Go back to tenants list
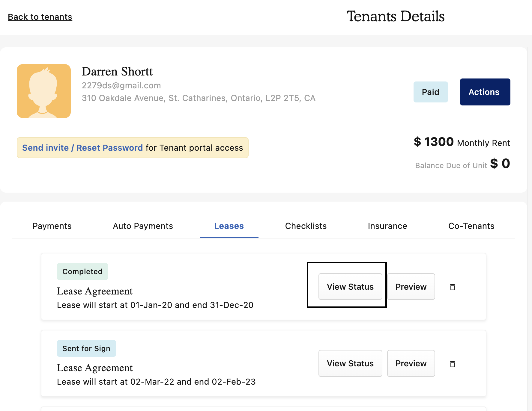Screen dimensions: 532x411 [x=40, y=17]
